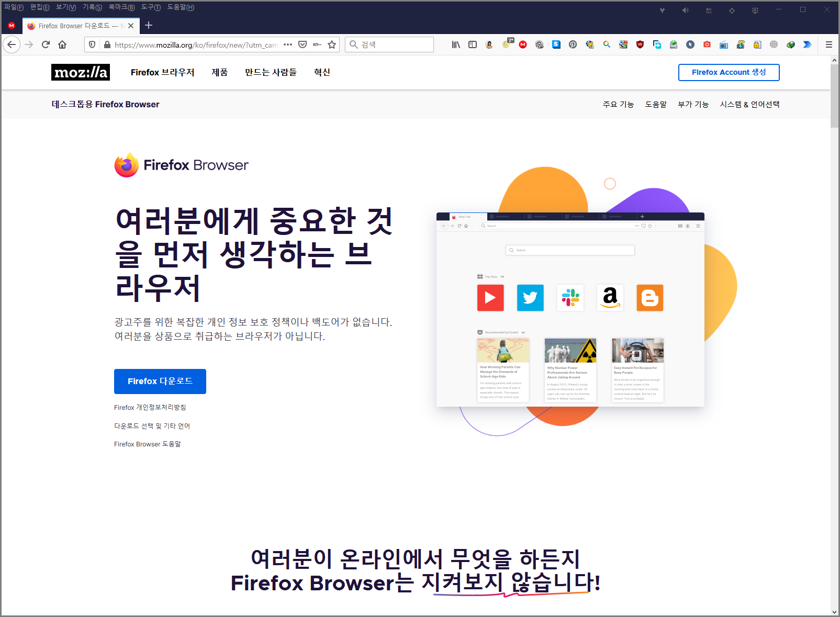Close the Firefox Browser 다운로드 tab
The width and height of the screenshot is (840, 617).
click(x=131, y=25)
